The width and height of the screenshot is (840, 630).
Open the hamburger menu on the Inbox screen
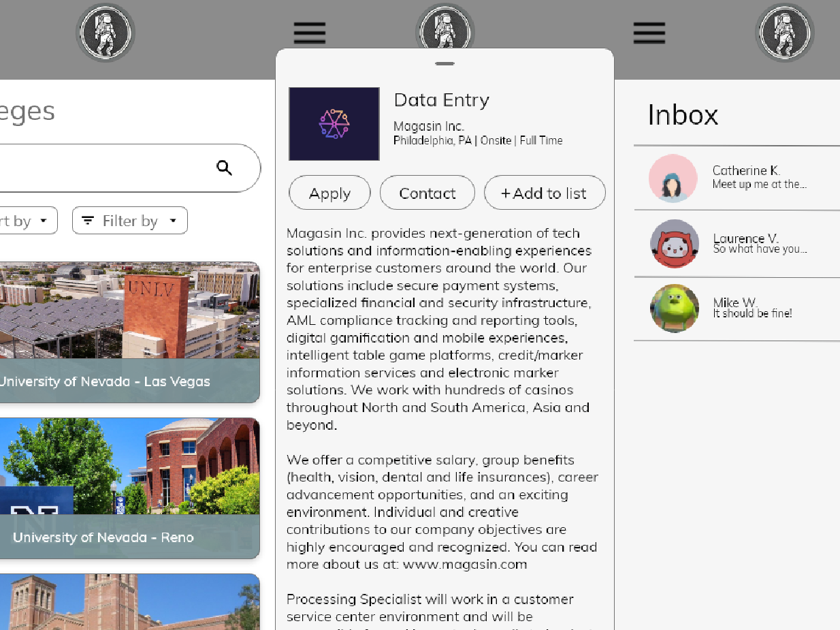tap(649, 33)
